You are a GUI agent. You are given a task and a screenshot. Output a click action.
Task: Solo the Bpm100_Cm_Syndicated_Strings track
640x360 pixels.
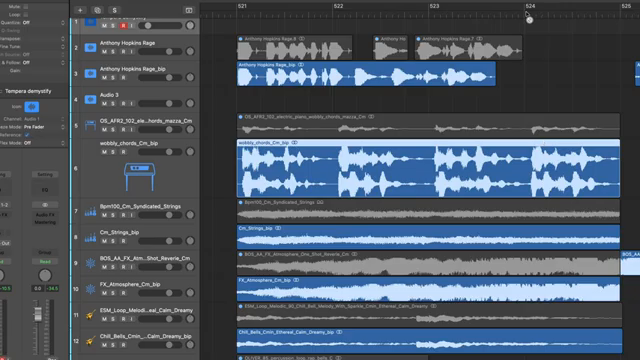113,215
